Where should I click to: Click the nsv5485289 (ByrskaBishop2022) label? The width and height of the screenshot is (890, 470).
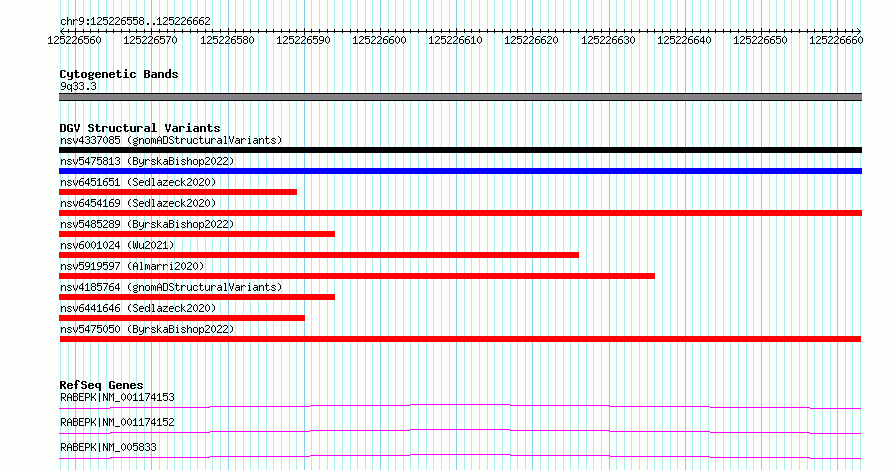pyautogui.click(x=147, y=224)
